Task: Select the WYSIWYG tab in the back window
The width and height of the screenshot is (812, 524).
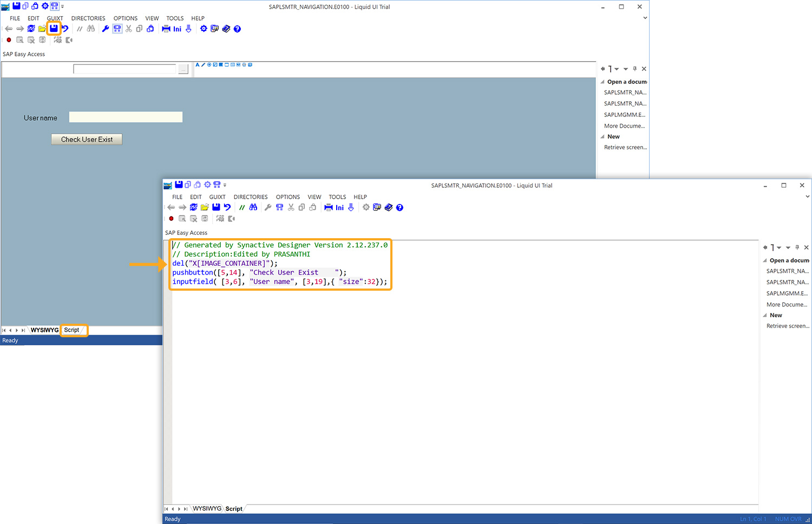Action: click(x=44, y=330)
